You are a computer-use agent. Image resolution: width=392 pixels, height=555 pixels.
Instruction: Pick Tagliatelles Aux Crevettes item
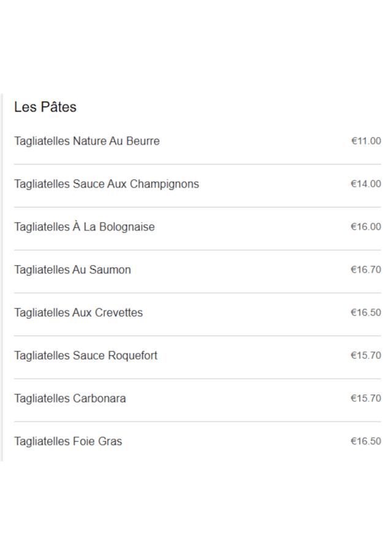78,312
